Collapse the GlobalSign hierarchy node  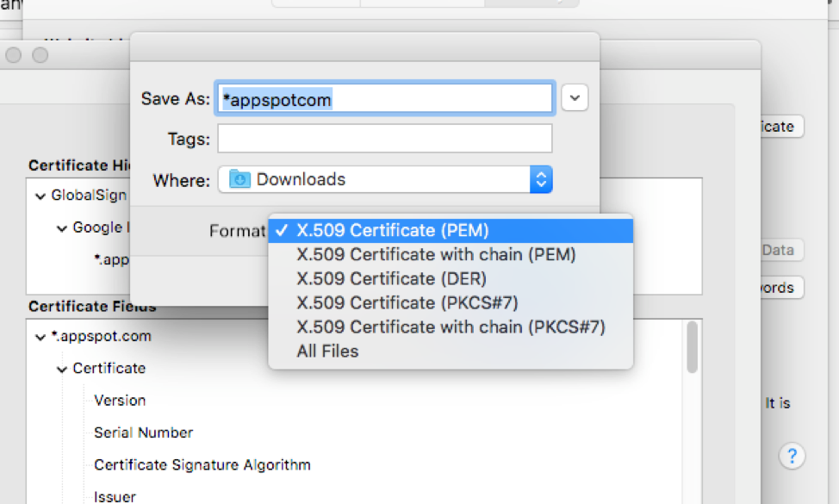click(40, 196)
